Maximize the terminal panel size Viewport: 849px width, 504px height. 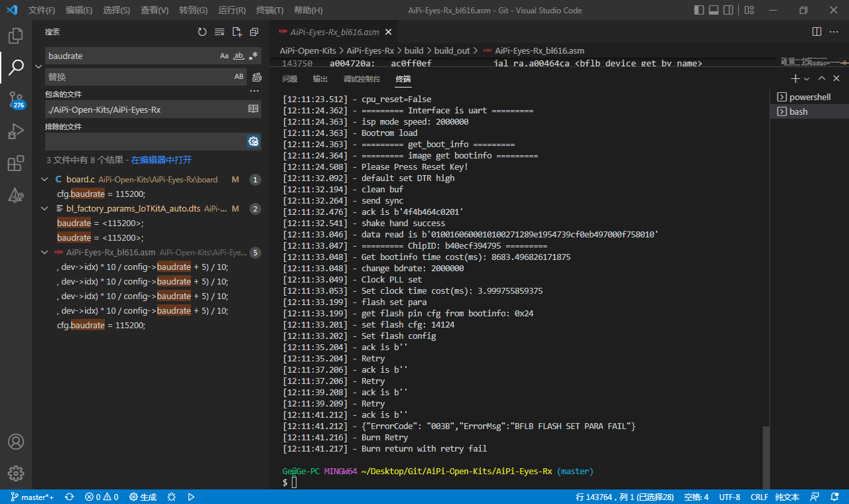coord(822,79)
